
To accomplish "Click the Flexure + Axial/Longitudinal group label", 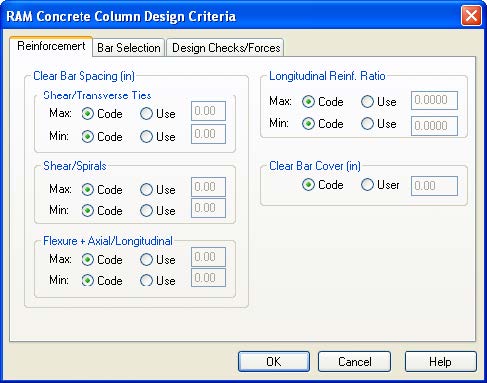I will (x=108, y=241).
